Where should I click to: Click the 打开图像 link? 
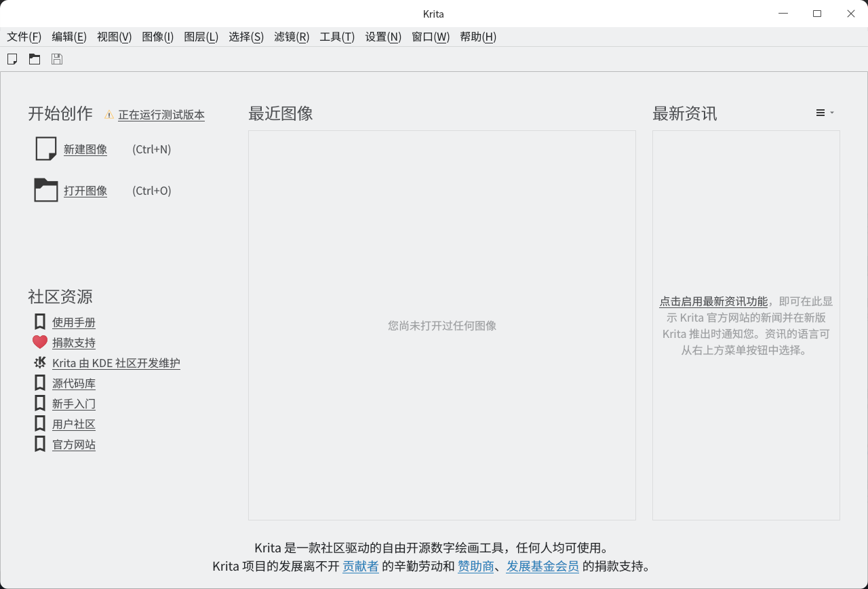[x=85, y=191]
